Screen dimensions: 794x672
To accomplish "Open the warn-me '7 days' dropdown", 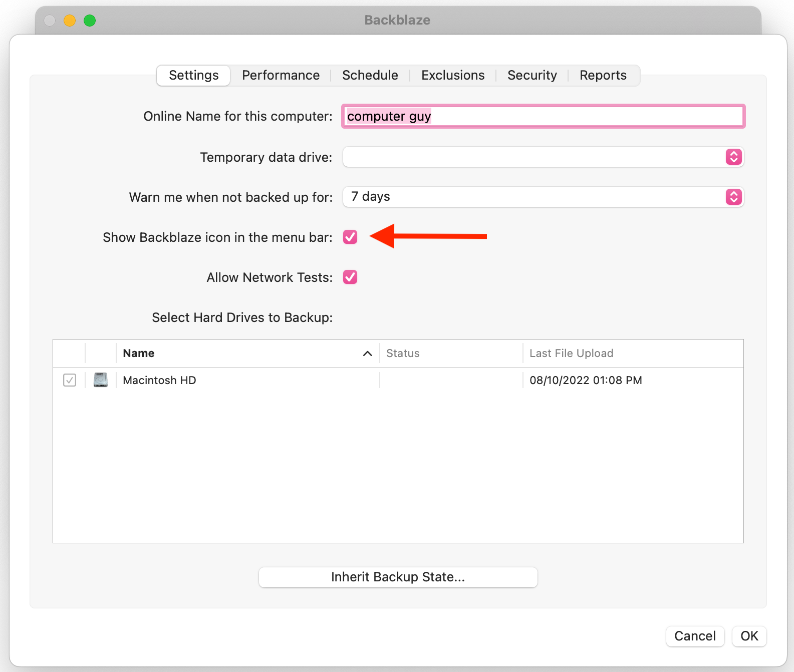I will click(x=543, y=197).
